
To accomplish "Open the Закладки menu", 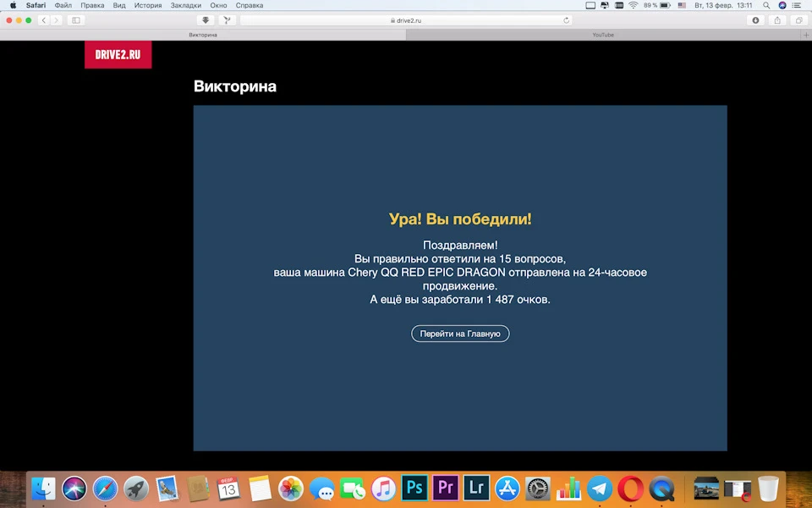I will click(x=186, y=5).
